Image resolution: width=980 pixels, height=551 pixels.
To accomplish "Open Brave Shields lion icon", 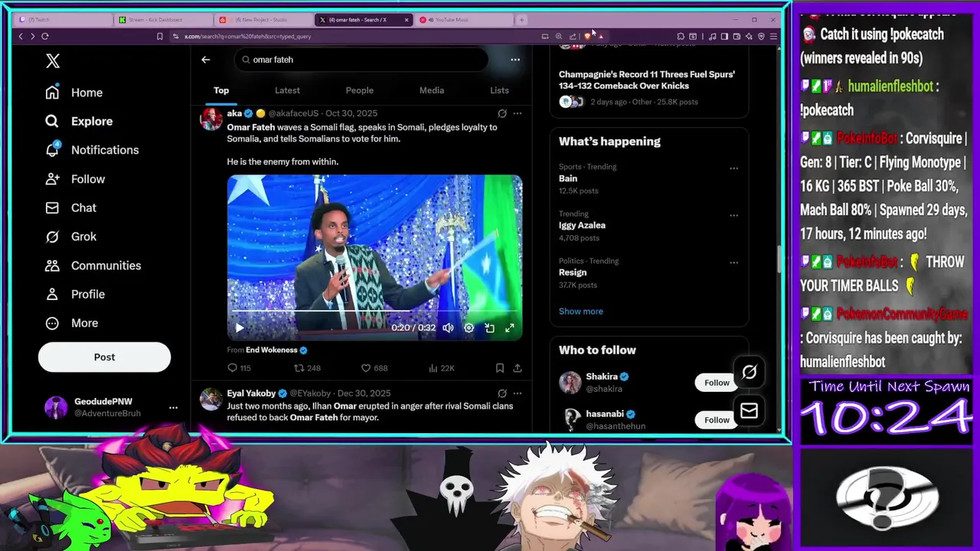I will click(x=587, y=36).
